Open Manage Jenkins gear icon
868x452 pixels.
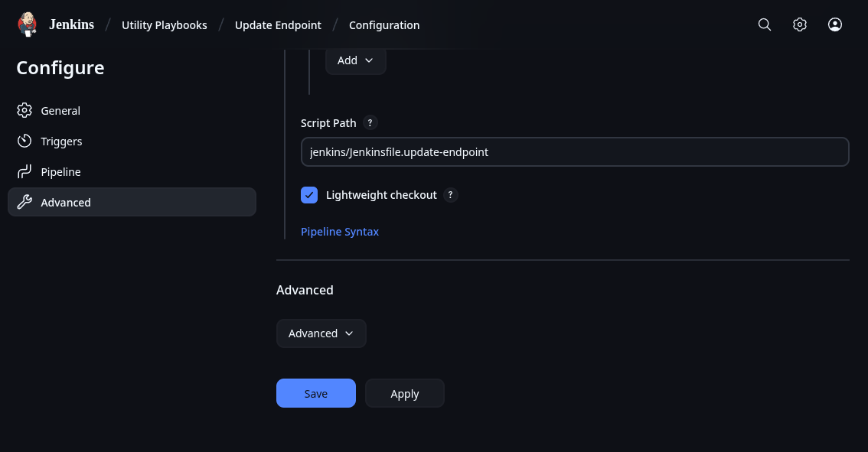[x=800, y=24]
